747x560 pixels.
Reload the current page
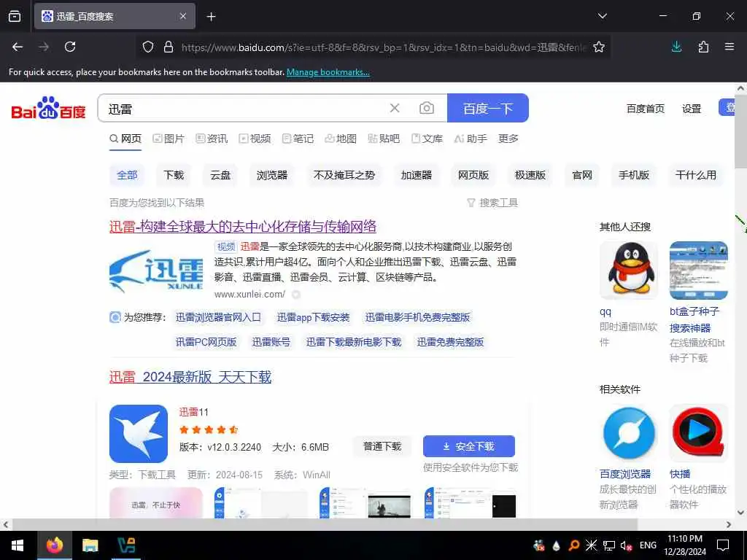(x=70, y=47)
